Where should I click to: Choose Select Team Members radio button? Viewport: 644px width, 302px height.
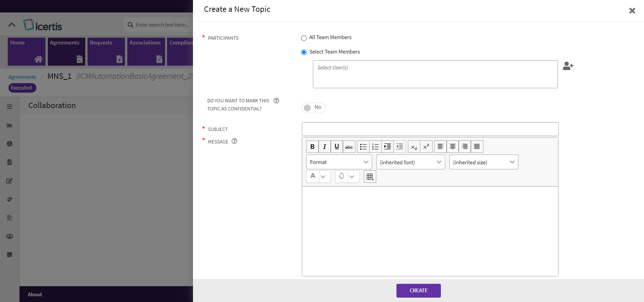(x=304, y=52)
